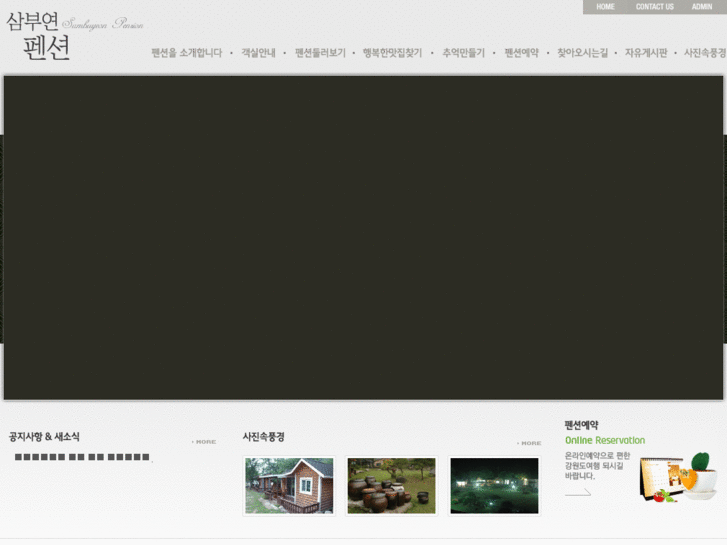Go to the ADMIN page
Image resolution: width=727 pixels, height=545 pixels.
702,7
